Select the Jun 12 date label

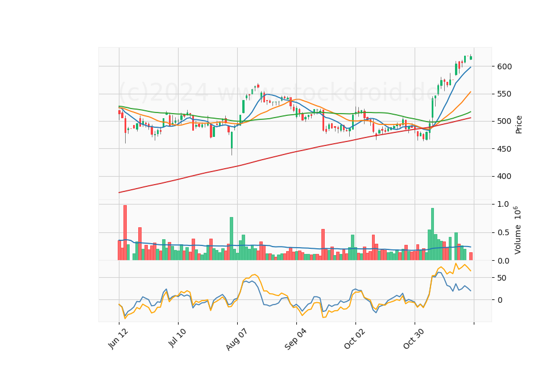pyautogui.click(x=118, y=339)
